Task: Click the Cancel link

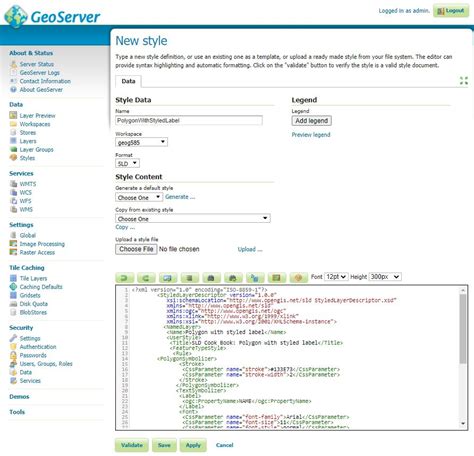Action: 225,445
